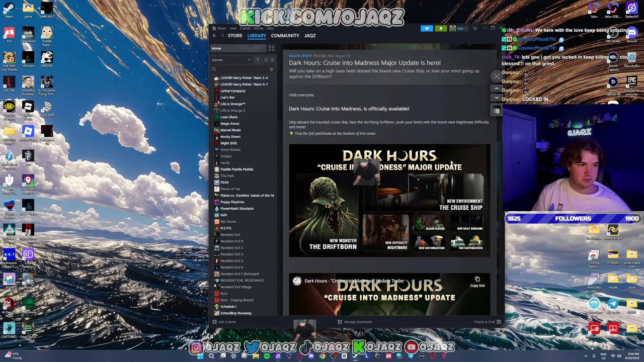The image size is (644, 362).
Task: Select the LIBRARY tab
Action: point(257,36)
